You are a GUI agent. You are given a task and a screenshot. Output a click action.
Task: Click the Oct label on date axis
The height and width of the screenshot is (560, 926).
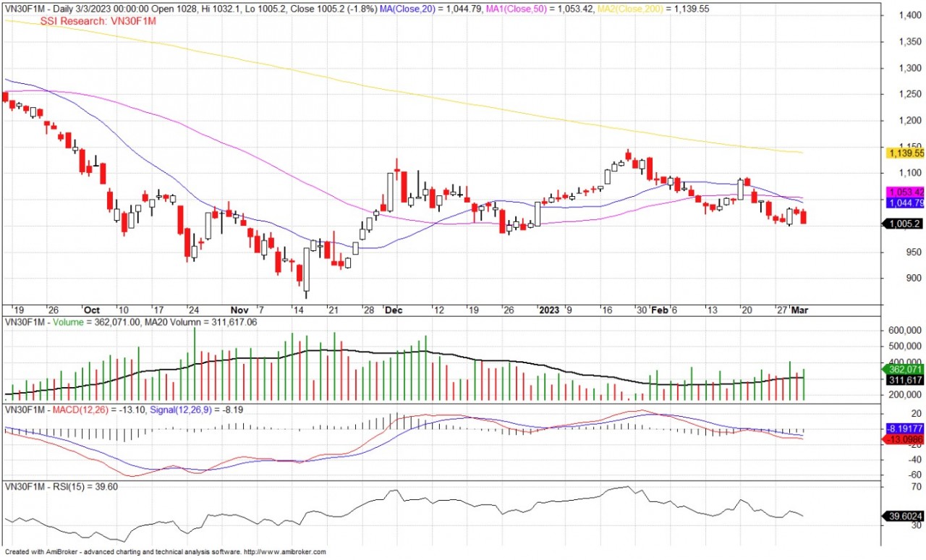tap(90, 310)
